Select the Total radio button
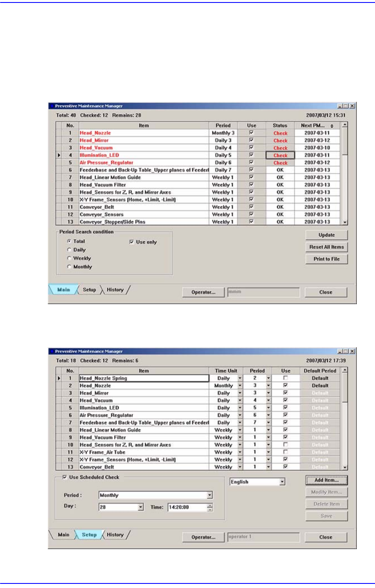Viewport: 375px width, 588px height. click(69, 241)
